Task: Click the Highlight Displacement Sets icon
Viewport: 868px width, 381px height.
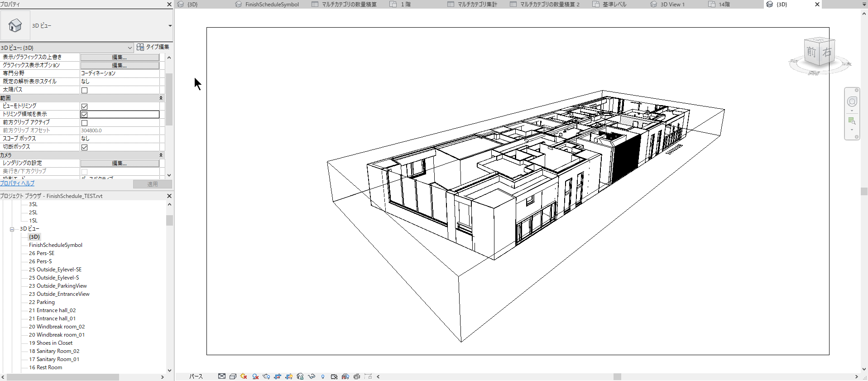Action: (357, 376)
